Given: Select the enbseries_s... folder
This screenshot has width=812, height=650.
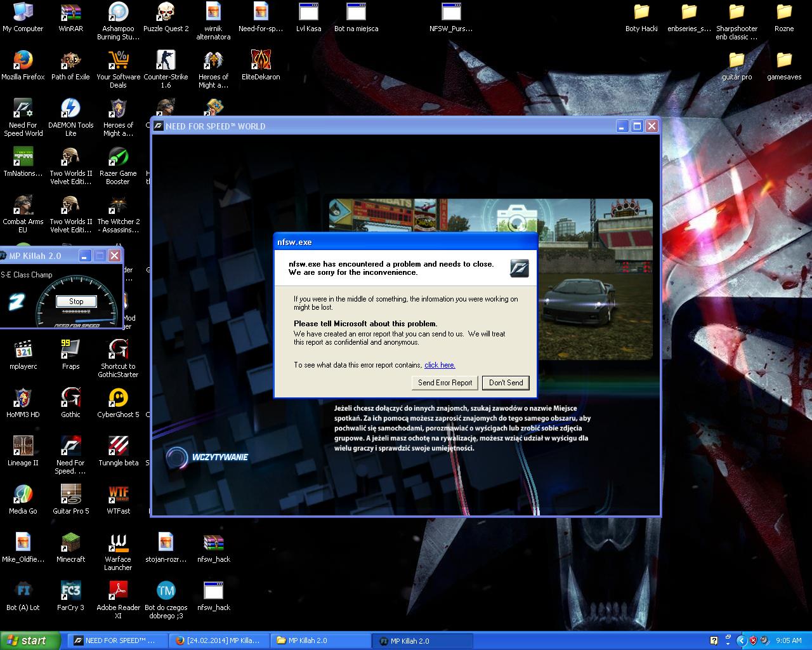Looking at the screenshot, I should click(x=689, y=17).
